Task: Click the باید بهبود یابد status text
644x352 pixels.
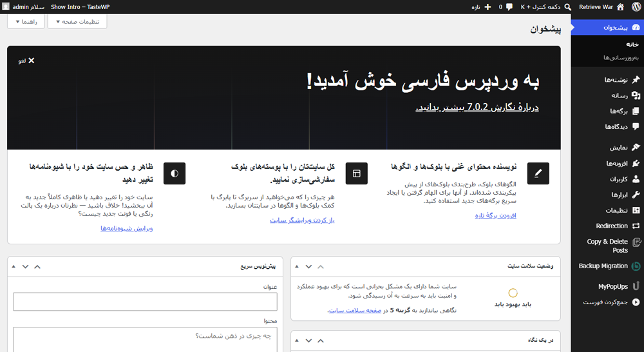Action: tap(513, 304)
